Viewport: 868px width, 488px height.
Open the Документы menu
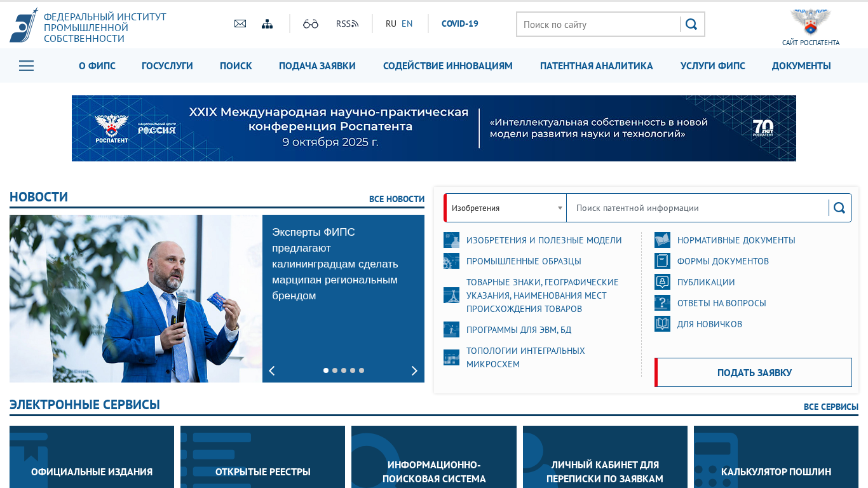tap(801, 65)
